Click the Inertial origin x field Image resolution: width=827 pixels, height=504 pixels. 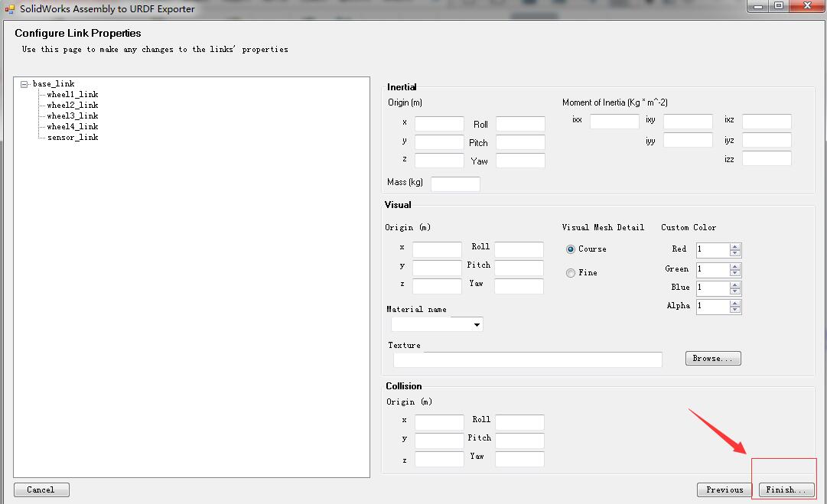[439, 124]
